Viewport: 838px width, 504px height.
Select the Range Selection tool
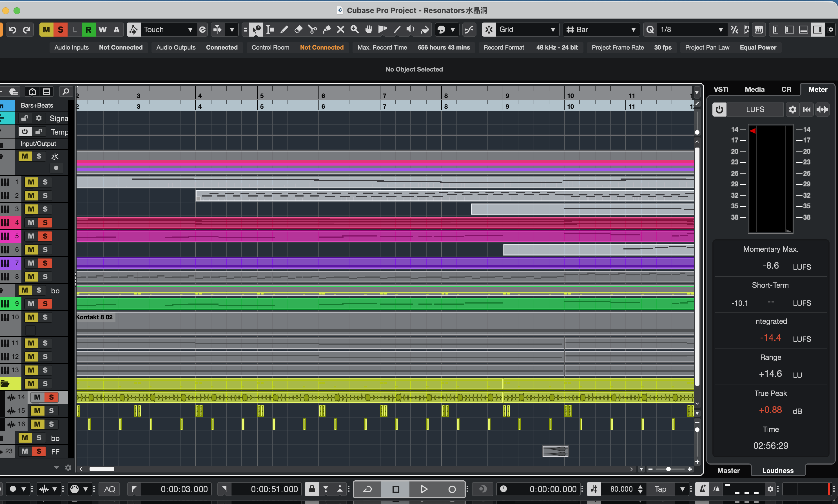270,30
